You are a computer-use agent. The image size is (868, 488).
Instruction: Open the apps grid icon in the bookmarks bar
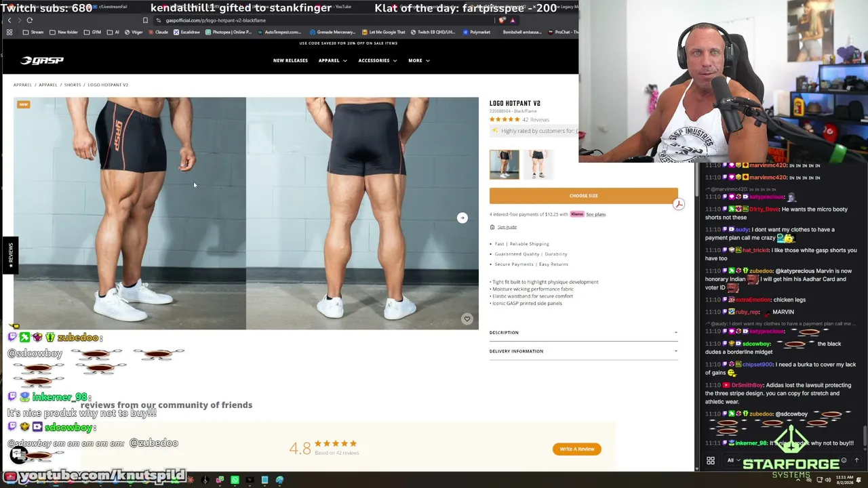coord(9,32)
